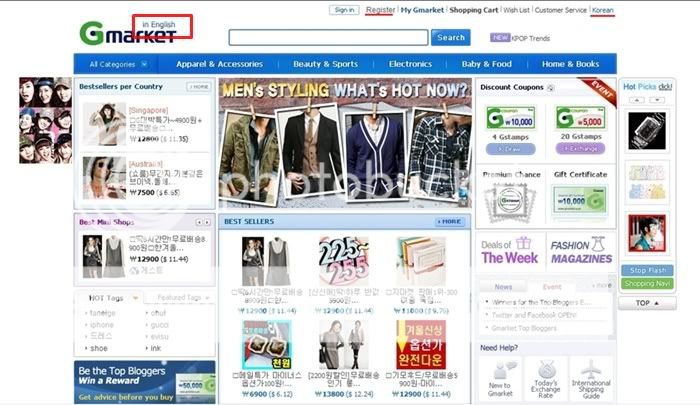Expand the All Categories dropdown
The width and height of the screenshot is (700, 405).
pos(112,64)
